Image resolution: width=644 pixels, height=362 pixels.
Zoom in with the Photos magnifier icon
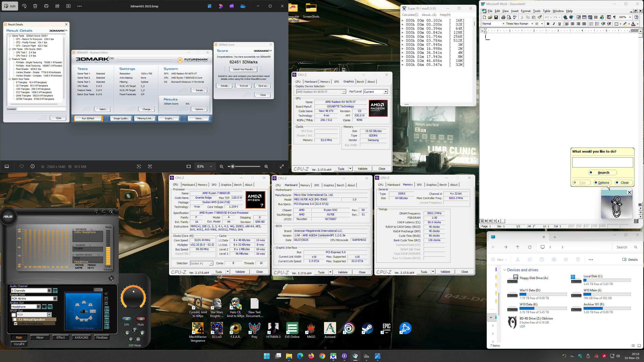pos(266,166)
